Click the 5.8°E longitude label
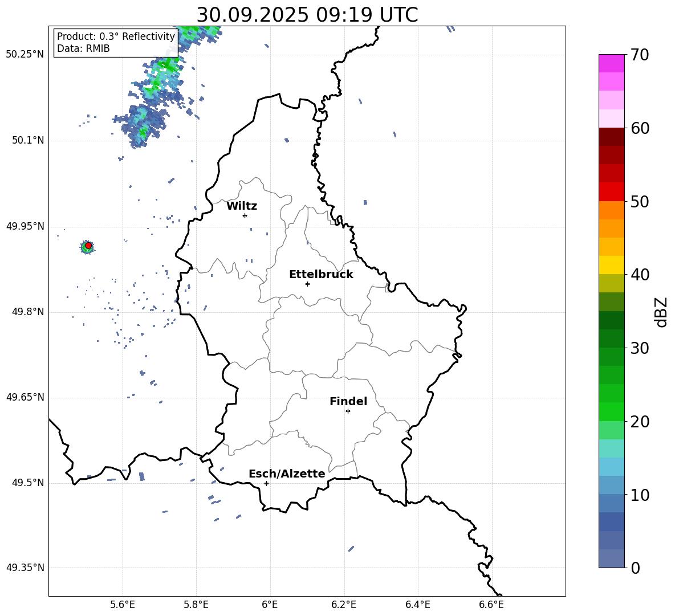Screen dimensions: 675x616 click(x=196, y=605)
